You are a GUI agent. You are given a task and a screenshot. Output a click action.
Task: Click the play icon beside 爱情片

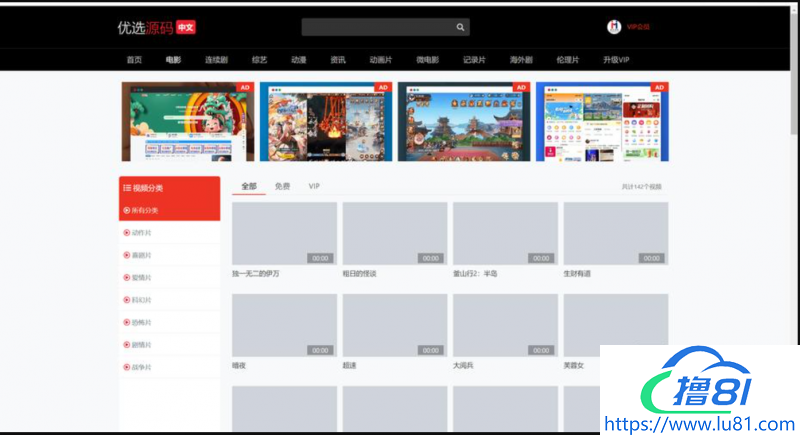(x=127, y=278)
